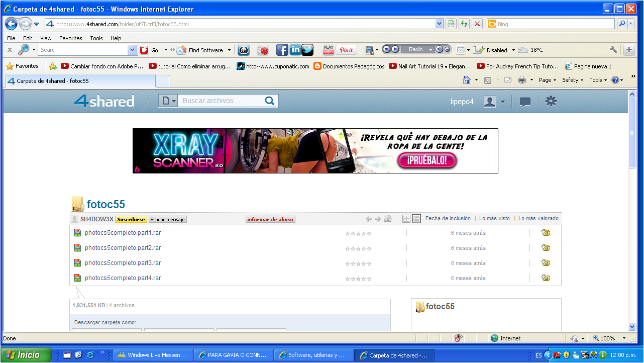
Task: Click the IE Stop button
Action: click(477, 24)
